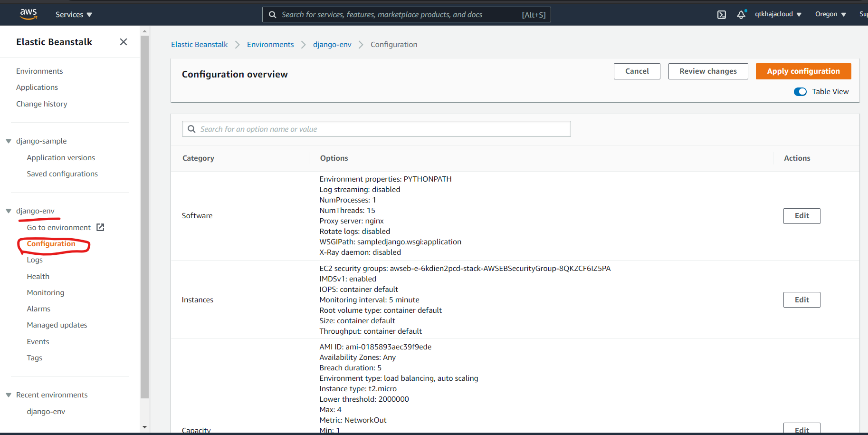Click the Cancel button
The height and width of the screenshot is (435, 868).
[637, 71]
